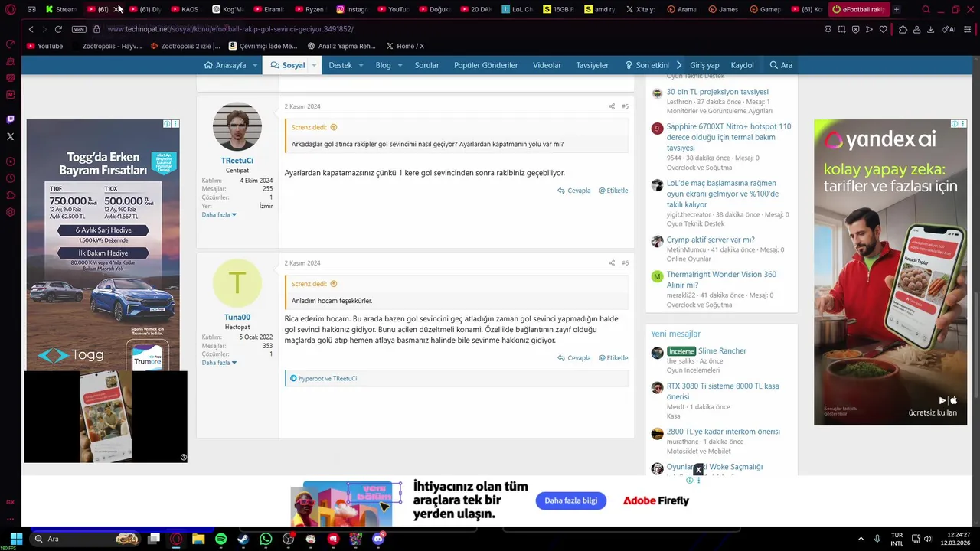This screenshot has height=551, width=980.
Task: Open Sapphire 6700XT Nitro+ hotspot thread
Action: click(x=729, y=137)
